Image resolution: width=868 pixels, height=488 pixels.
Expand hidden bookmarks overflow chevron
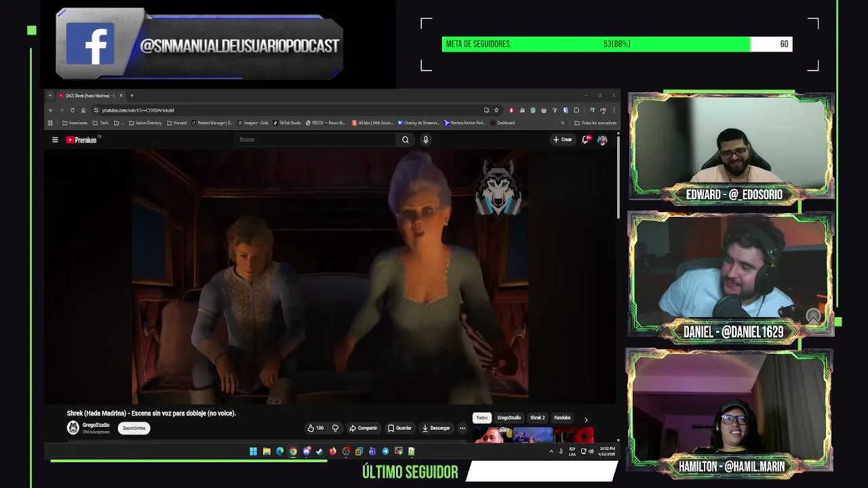tap(562, 123)
